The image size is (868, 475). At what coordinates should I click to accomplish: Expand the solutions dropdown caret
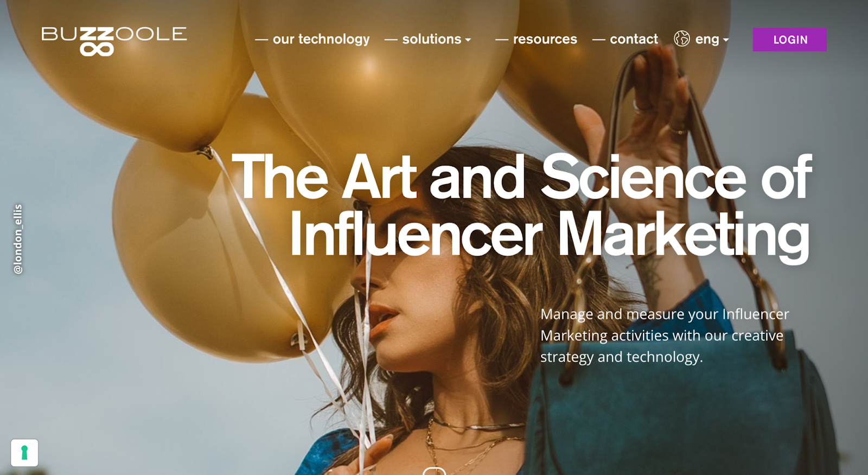tap(468, 40)
